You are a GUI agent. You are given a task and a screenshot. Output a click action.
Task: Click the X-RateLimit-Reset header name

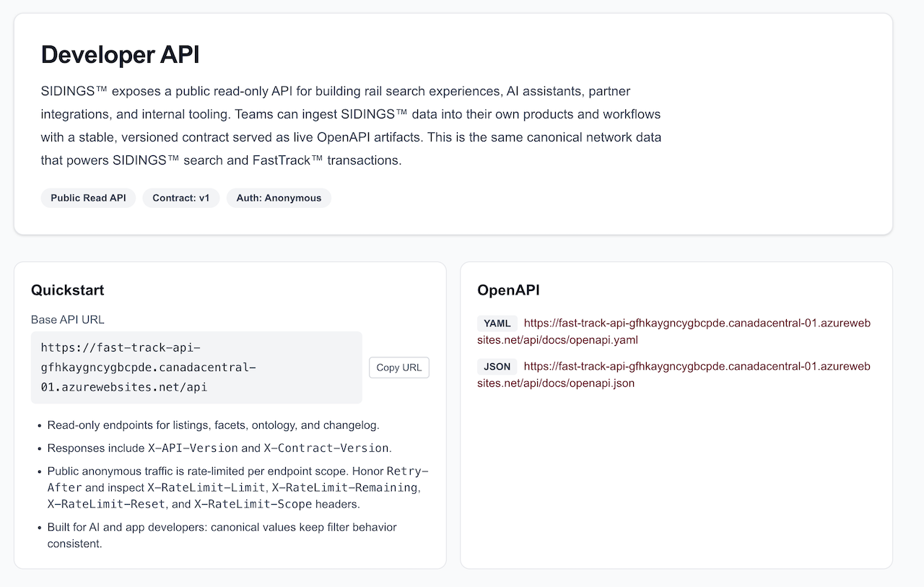point(106,504)
